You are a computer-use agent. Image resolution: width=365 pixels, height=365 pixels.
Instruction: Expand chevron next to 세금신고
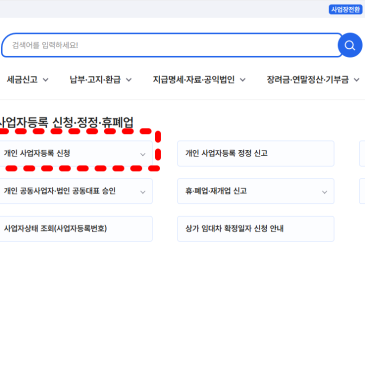pyautogui.click(x=46, y=80)
